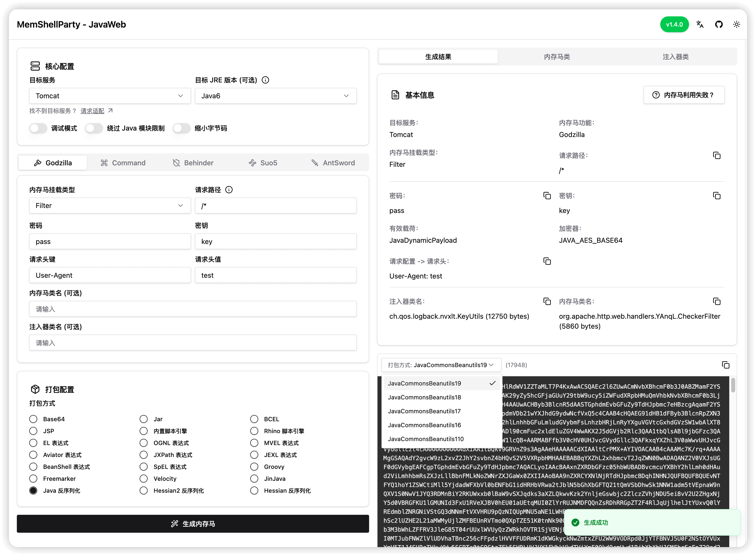Viewport: 756px width, 556px height.
Task: Turn on 缩小字节码 switch
Action: pos(181,128)
